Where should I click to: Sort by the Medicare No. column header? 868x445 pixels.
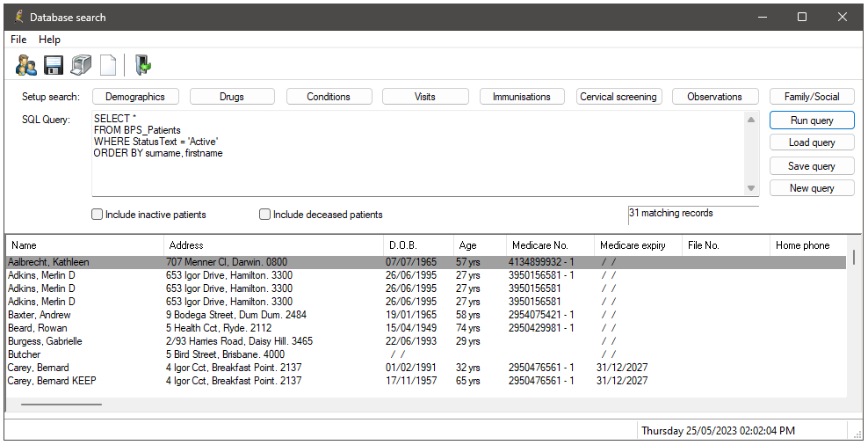[550, 245]
